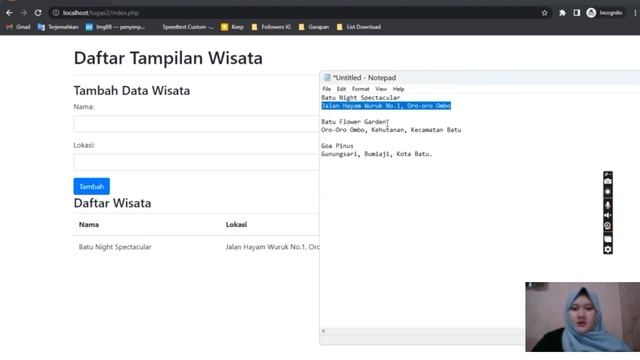Viewport: 640px width, 360px height.
Task: Open the Followers IG bookmark folder
Action: pyautogui.click(x=271, y=27)
